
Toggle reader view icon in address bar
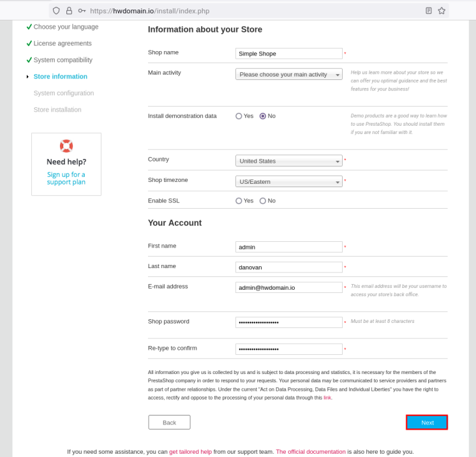coord(429,11)
